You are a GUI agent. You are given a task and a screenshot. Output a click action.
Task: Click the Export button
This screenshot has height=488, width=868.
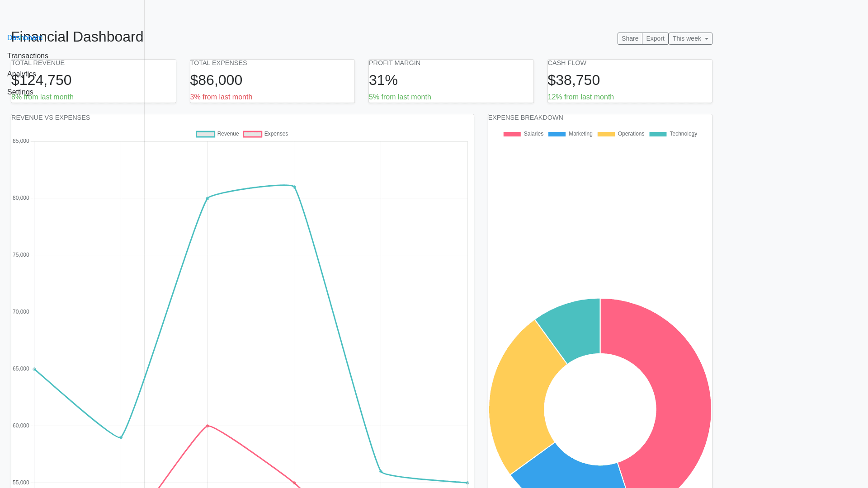coord(655,39)
